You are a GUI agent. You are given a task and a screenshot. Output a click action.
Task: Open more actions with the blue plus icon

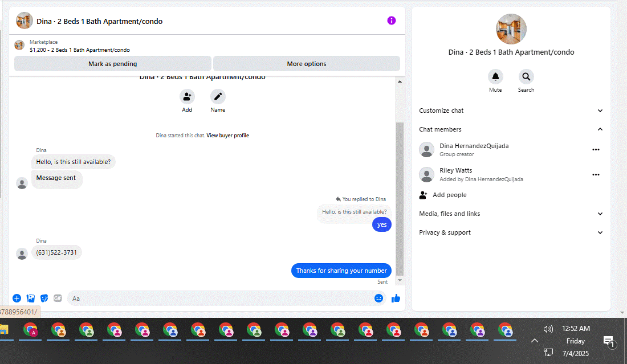17,298
